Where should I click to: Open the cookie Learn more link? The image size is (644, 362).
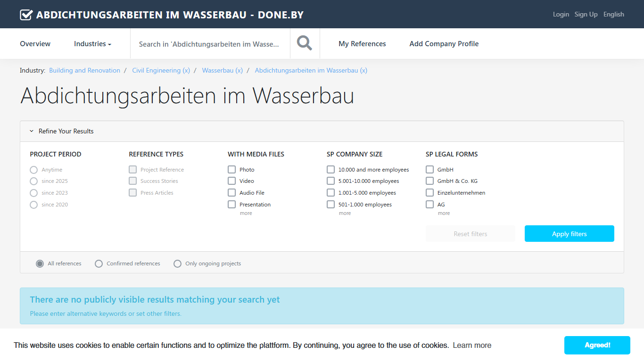pos(472,346)
